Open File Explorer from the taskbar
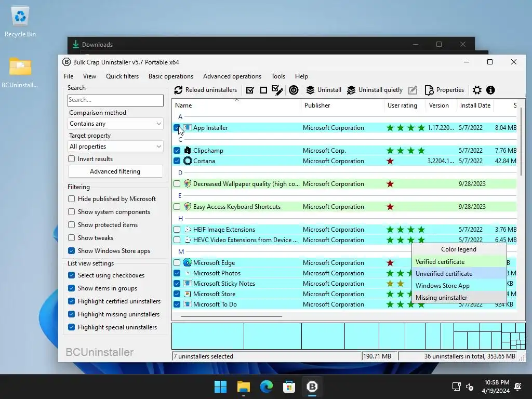The image size is (532, 399). coord(244,387)
